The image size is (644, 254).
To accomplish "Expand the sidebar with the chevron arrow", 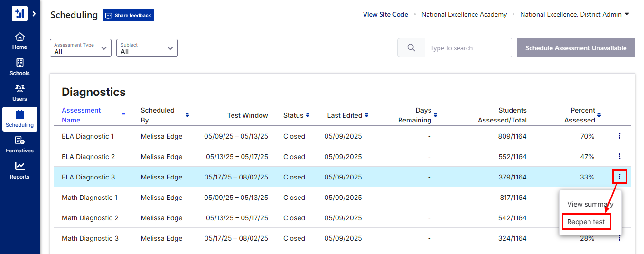I will click(34, 14).
